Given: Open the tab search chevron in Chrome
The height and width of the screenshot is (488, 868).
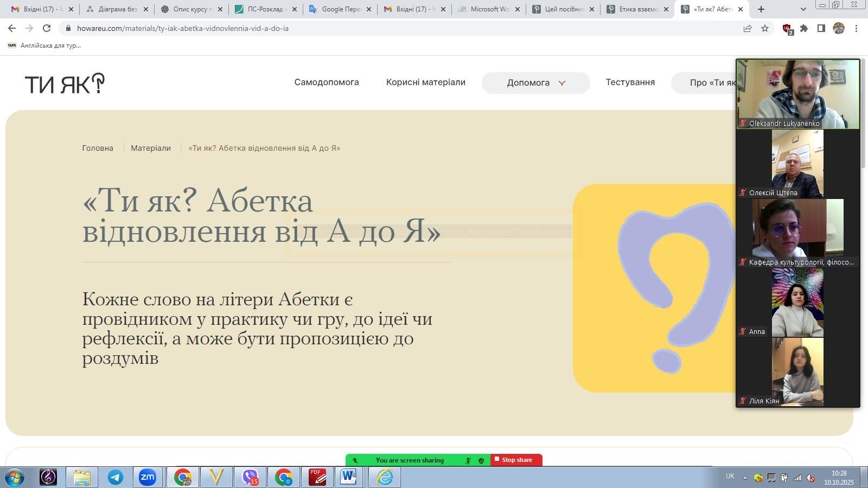Looking at the screenshot, I should [803, 9].
